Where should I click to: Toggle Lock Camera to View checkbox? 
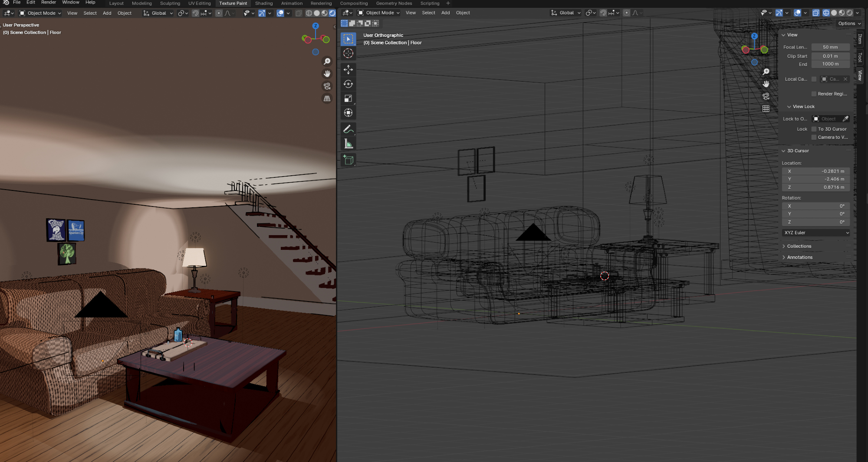(x=814, y=137)
